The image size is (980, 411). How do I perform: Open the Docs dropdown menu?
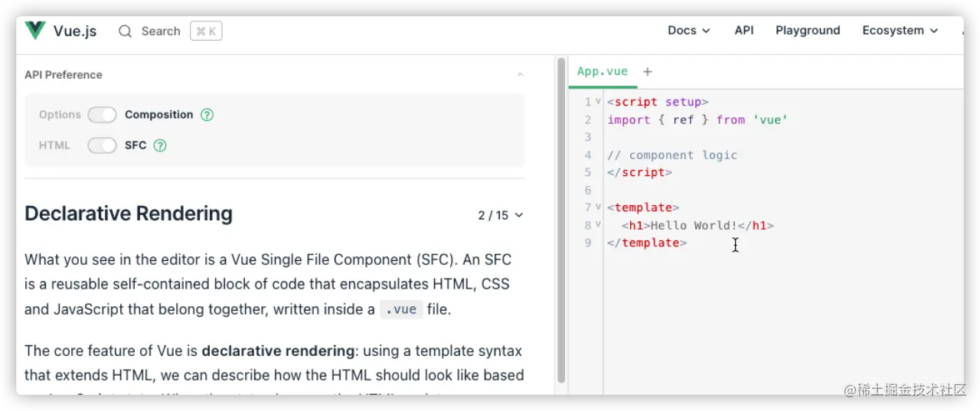click(x=688, y=31)
